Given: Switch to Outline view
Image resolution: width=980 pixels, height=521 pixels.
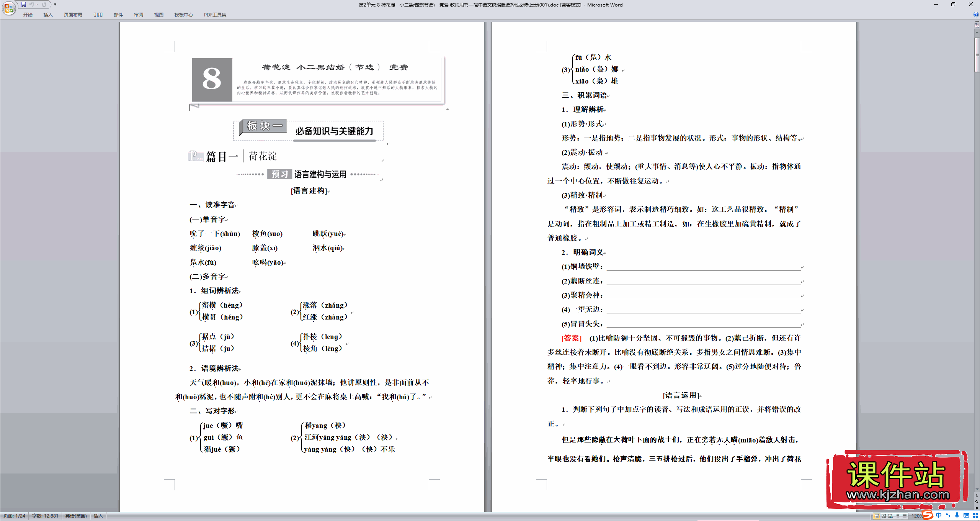Looking at the screenshot, I should [897, 516].
